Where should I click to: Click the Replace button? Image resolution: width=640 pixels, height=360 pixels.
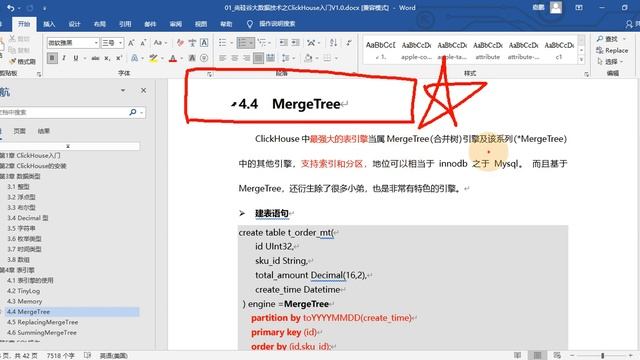pyautogui.click(x=612, y=50)
